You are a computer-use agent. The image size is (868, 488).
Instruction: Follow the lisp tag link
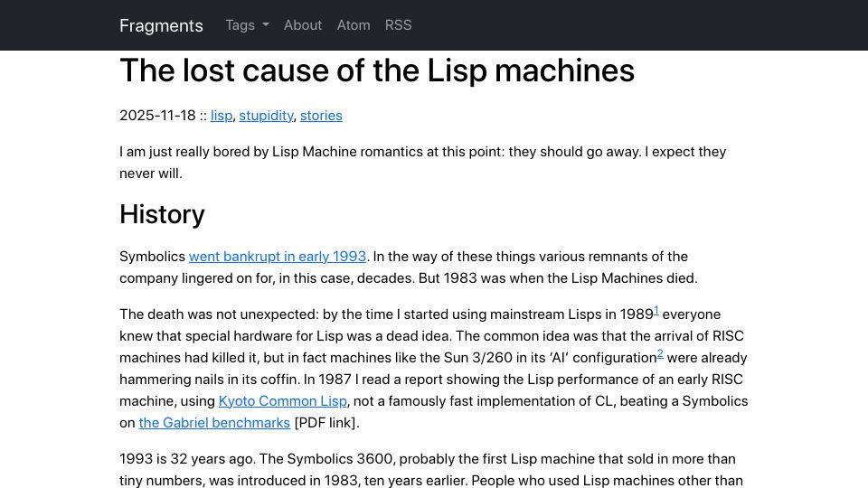[222, 116]
